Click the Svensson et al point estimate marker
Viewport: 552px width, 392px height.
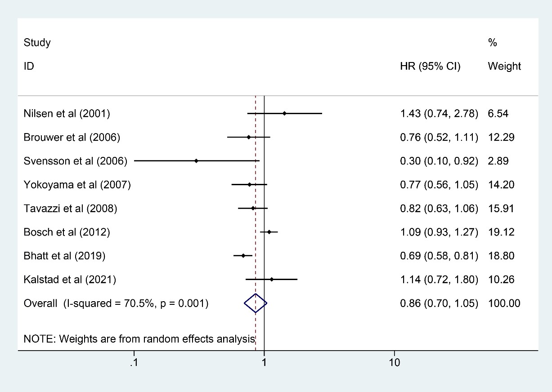(x=196, y=160)
